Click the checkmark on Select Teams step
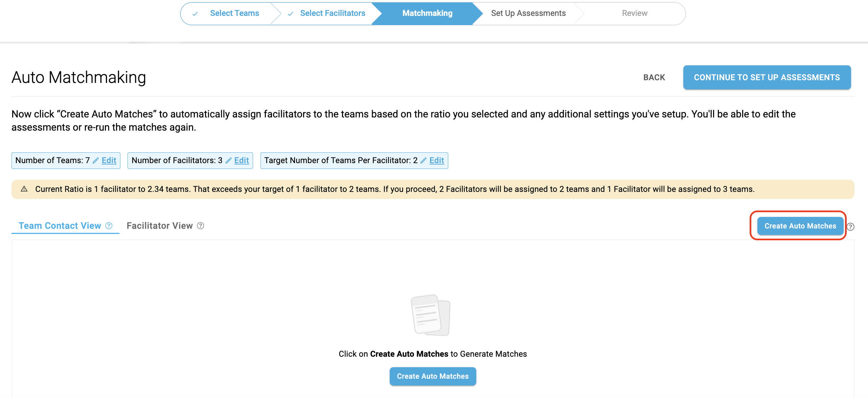This screenshot has height=398, width=868. [195, 14]
